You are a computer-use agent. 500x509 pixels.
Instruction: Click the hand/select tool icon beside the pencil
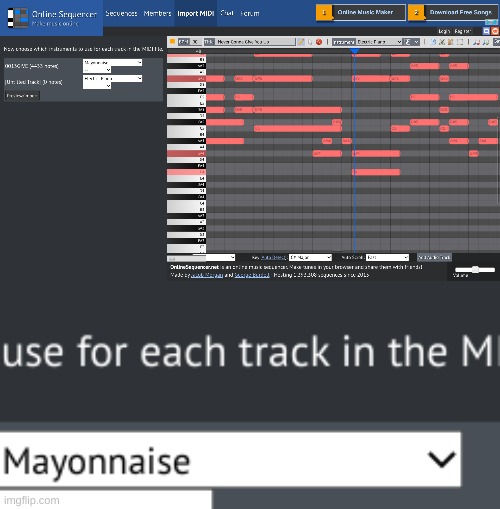(x=310, y=42)
